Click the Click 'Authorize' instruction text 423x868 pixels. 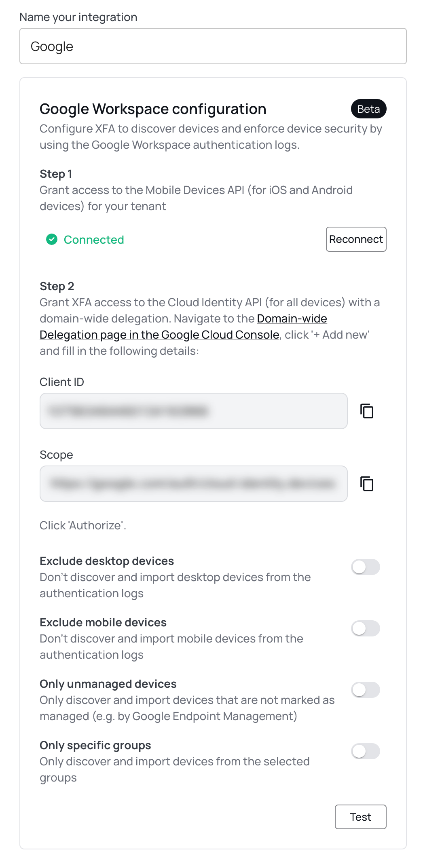[83, 525]
